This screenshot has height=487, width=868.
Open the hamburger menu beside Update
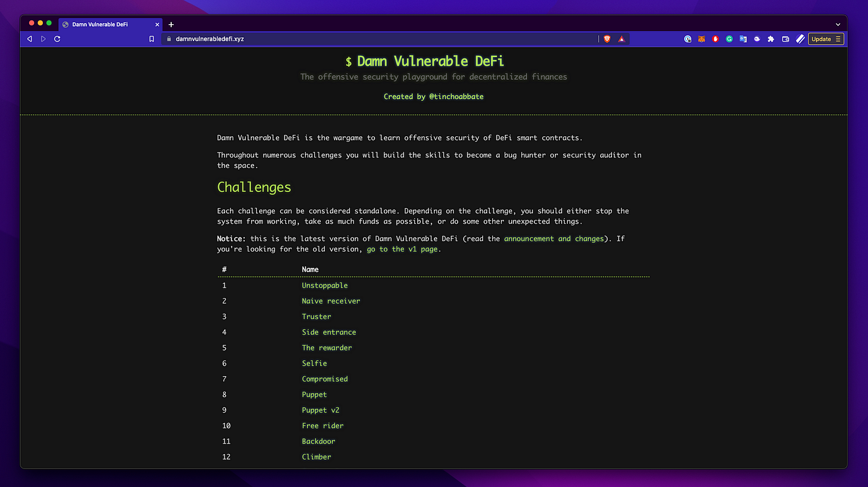click(838, 39)
